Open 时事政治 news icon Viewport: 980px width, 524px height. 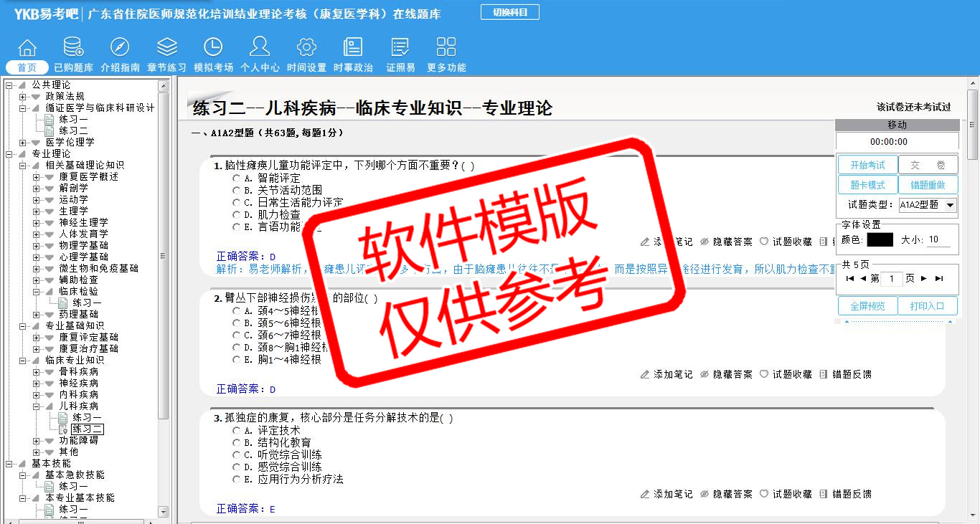(x=353, y=48)
